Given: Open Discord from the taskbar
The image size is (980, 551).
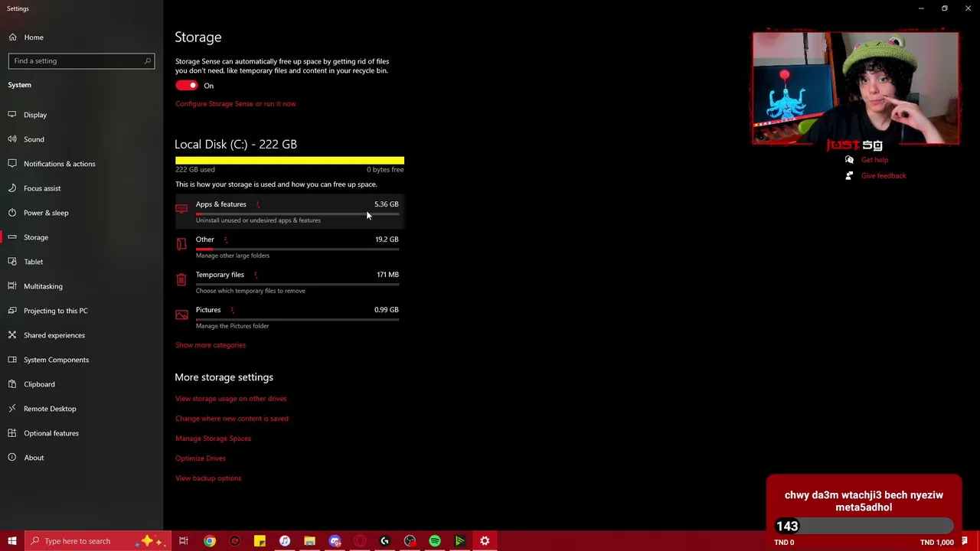Looking at the screenshot, I should pos(335,541).
